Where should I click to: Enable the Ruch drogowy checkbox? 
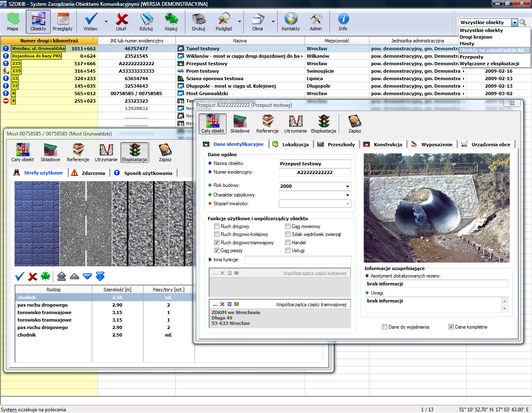[x=217, y=226]
